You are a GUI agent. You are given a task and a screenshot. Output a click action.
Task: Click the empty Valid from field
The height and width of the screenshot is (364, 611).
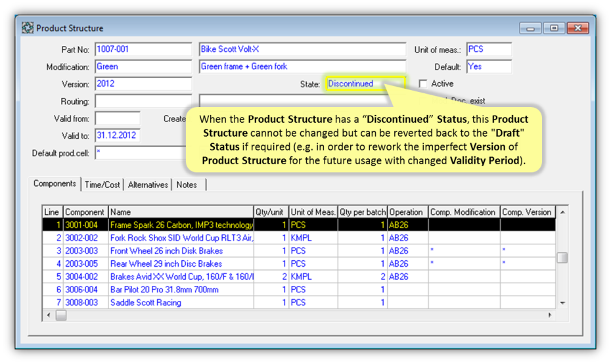pos(118,118)
